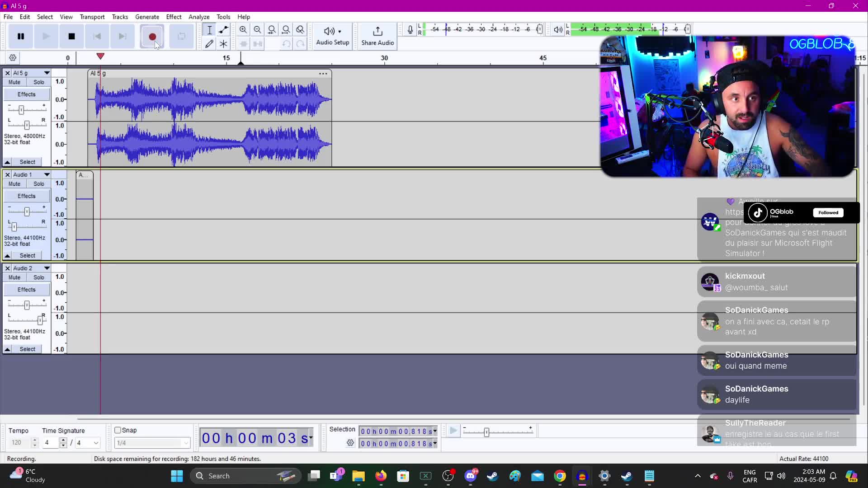Zoom in with magnifier plus icon
This screenshot has width=868, height=488.
243,30
